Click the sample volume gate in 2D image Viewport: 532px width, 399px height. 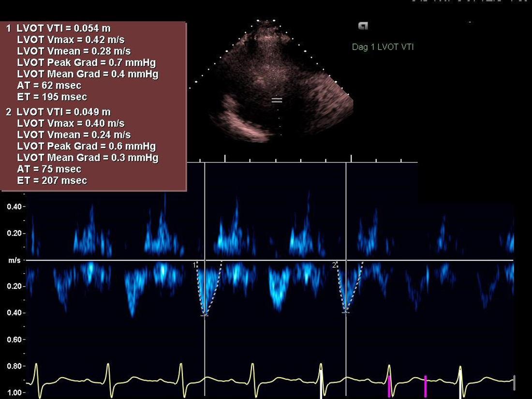[x=277, y=100]
